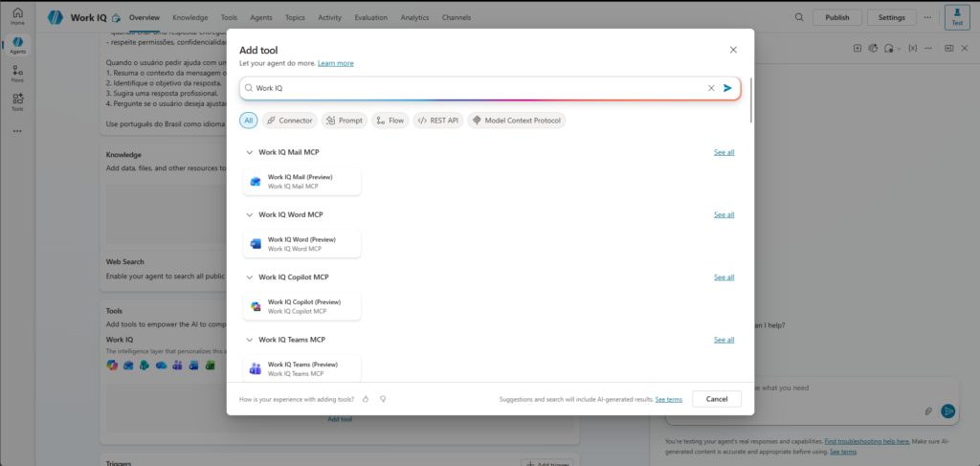Collapse the Work IQ Teams MCP group

pos(250,340)
